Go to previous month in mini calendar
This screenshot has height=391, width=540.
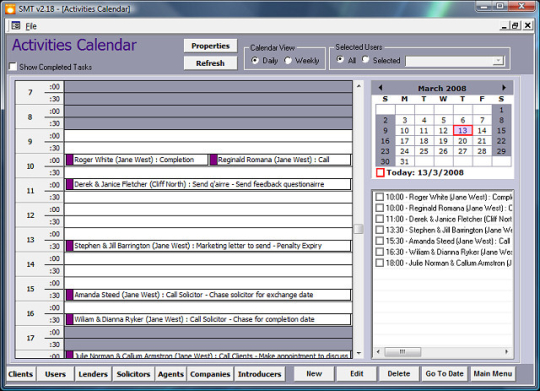[380, 88]
